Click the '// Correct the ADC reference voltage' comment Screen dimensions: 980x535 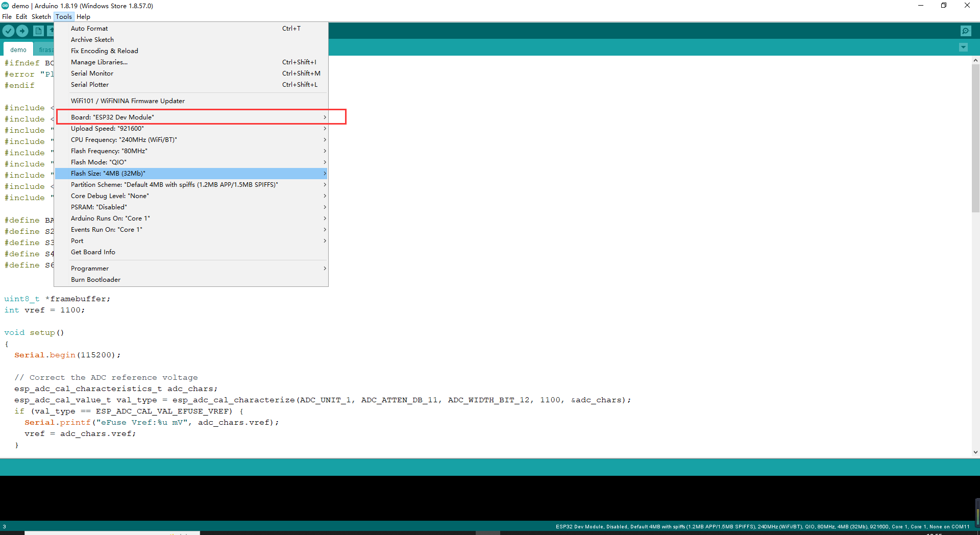point(106,378)
